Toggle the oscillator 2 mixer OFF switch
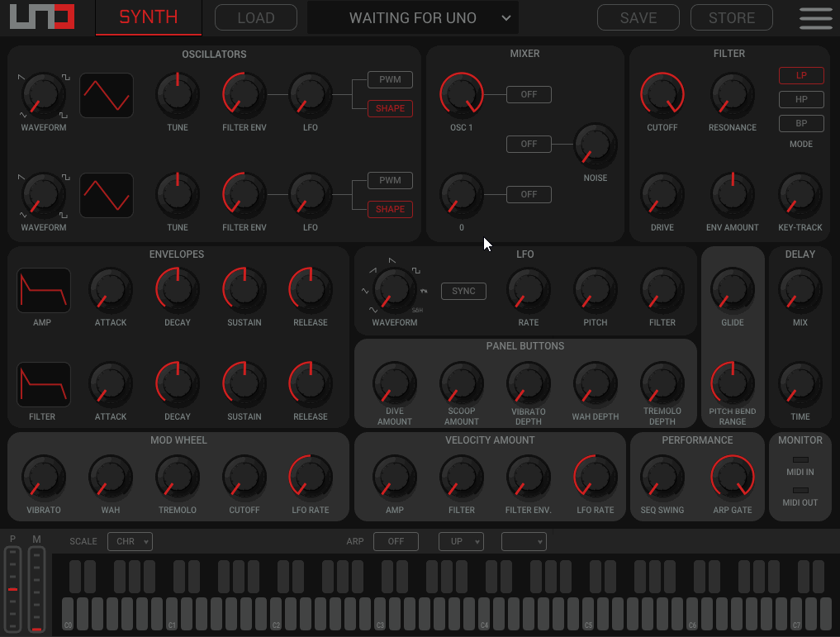The height and width of the screenshot is (637, 840). [x=529, y=194]
